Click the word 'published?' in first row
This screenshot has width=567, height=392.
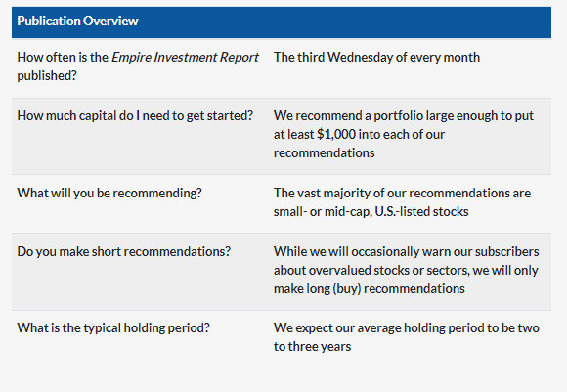[47, 76]
